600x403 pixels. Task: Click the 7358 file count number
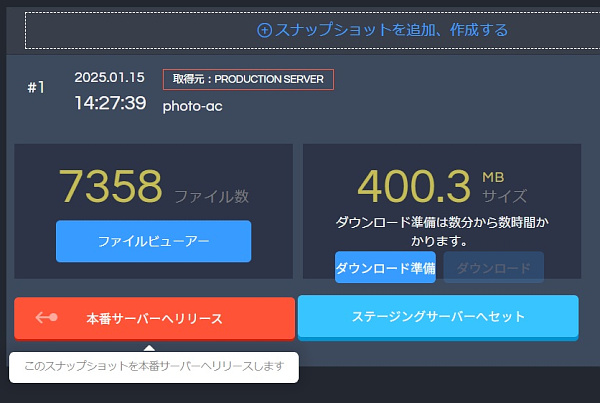[x=110, y=186]
